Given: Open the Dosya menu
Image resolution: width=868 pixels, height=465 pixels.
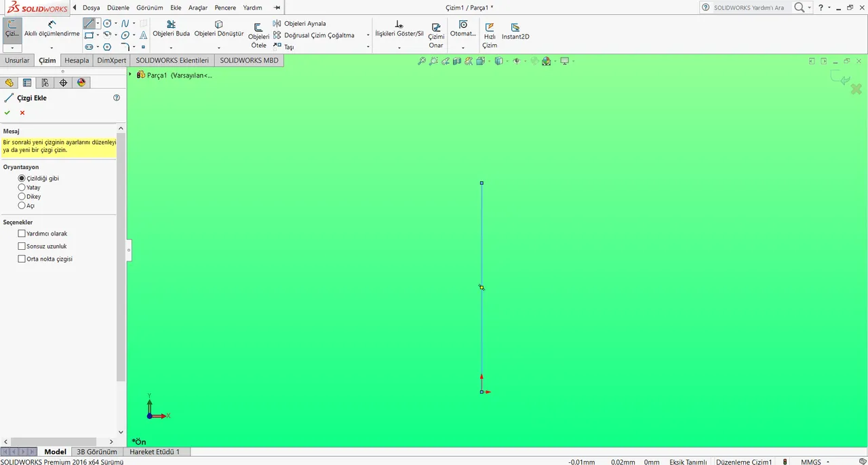Looking at the screenshot, I should tap(91, 7).
